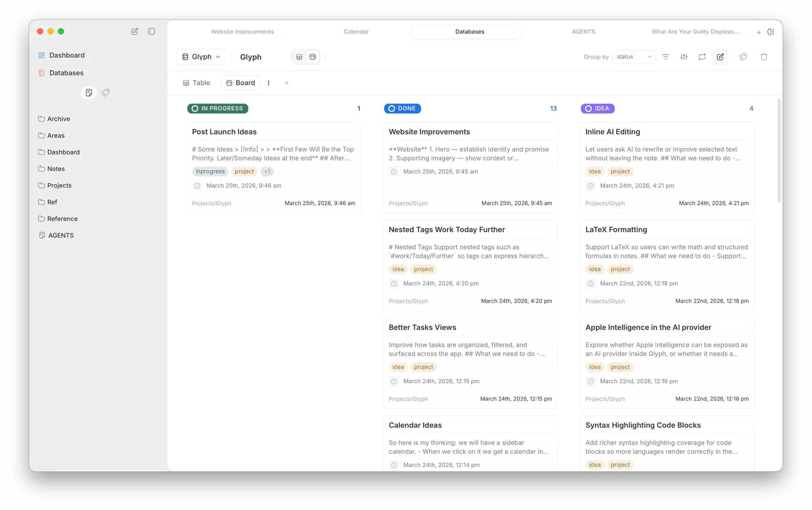Open the Archive folder
This screenshot has width=812, height=510.
(54, 119)
